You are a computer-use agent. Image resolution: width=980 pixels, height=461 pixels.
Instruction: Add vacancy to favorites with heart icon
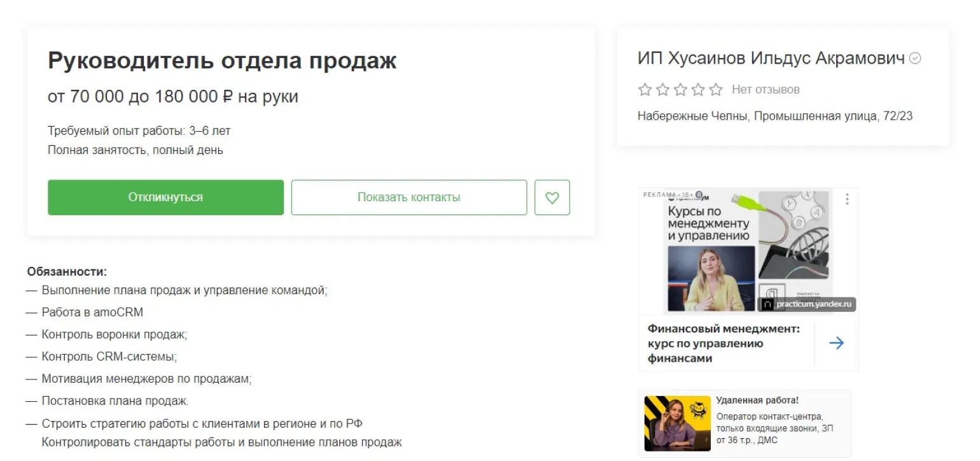pos(552,197)
